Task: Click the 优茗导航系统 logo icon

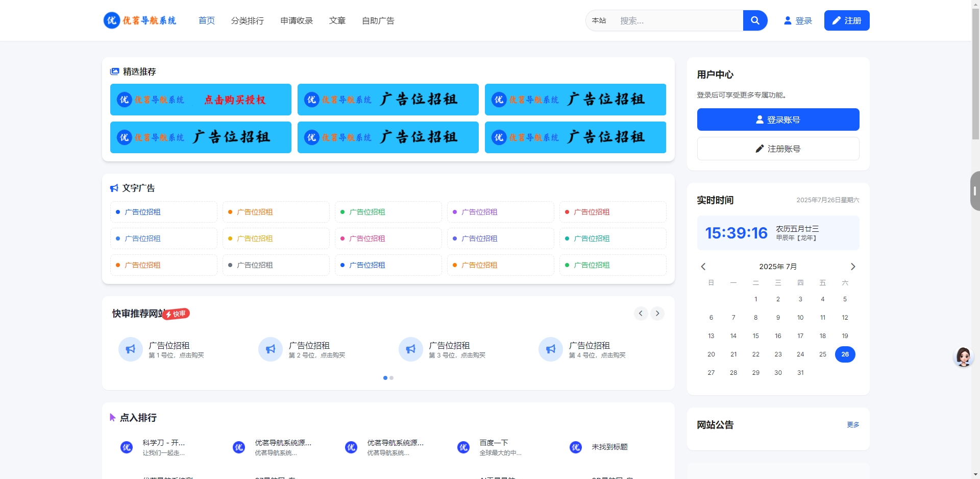Action: [112, 20]
